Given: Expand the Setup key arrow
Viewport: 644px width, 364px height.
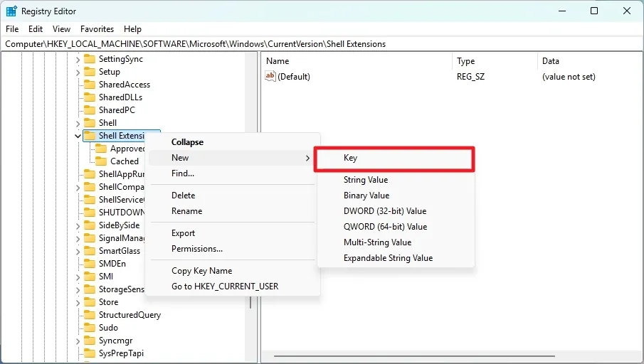Looking at the screenshot, I should click(78, 72).
